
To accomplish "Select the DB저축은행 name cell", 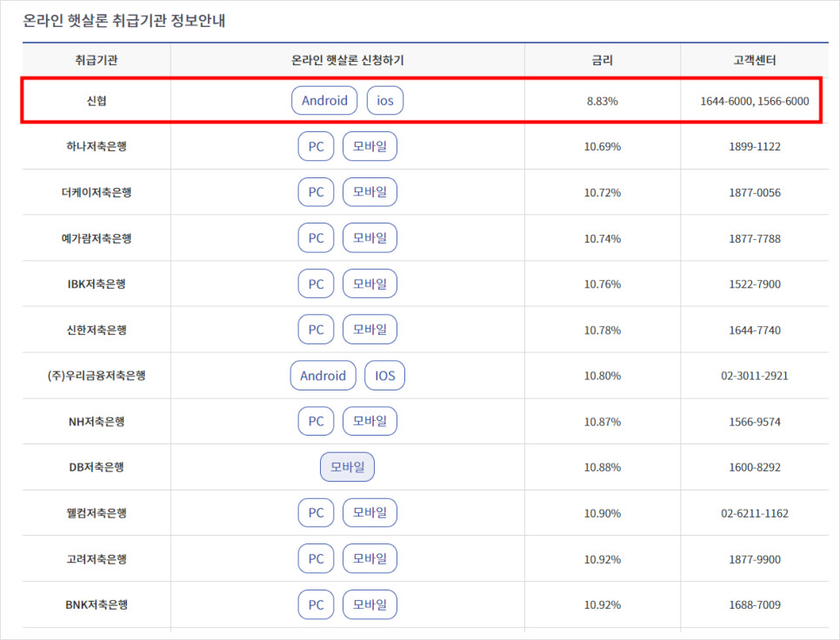I will tap(97, 467).
